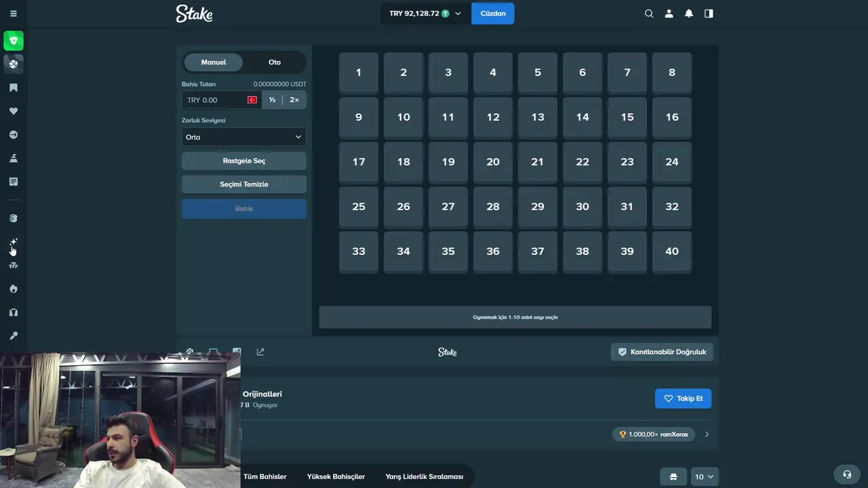Double the bet with 2× button
Image resolution: width=868 pixels, height=488 pixels.
point(294,100)
